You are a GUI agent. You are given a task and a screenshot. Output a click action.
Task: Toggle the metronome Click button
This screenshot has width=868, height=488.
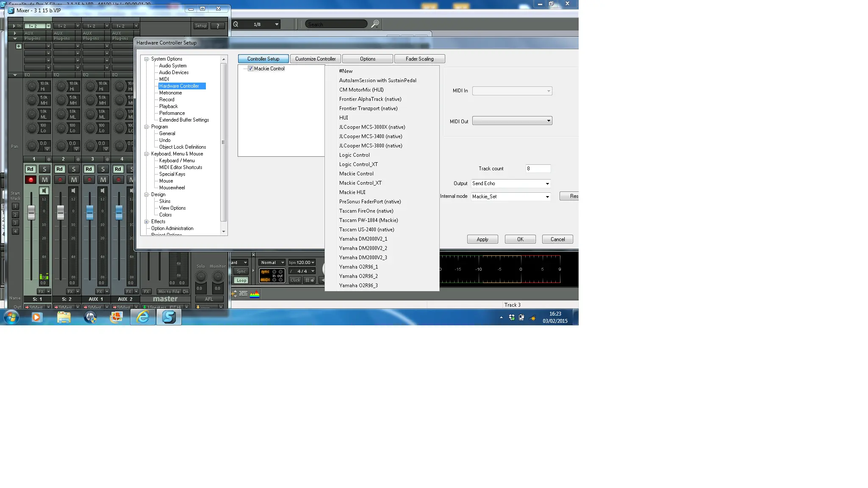point(295,280)
